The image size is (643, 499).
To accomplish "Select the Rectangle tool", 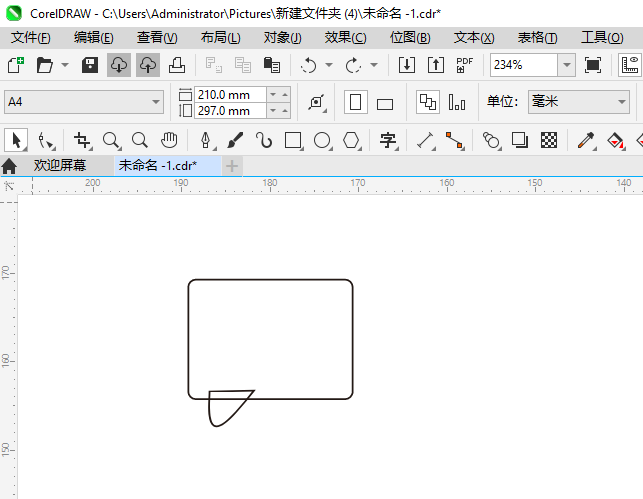I will coord(293,141).
